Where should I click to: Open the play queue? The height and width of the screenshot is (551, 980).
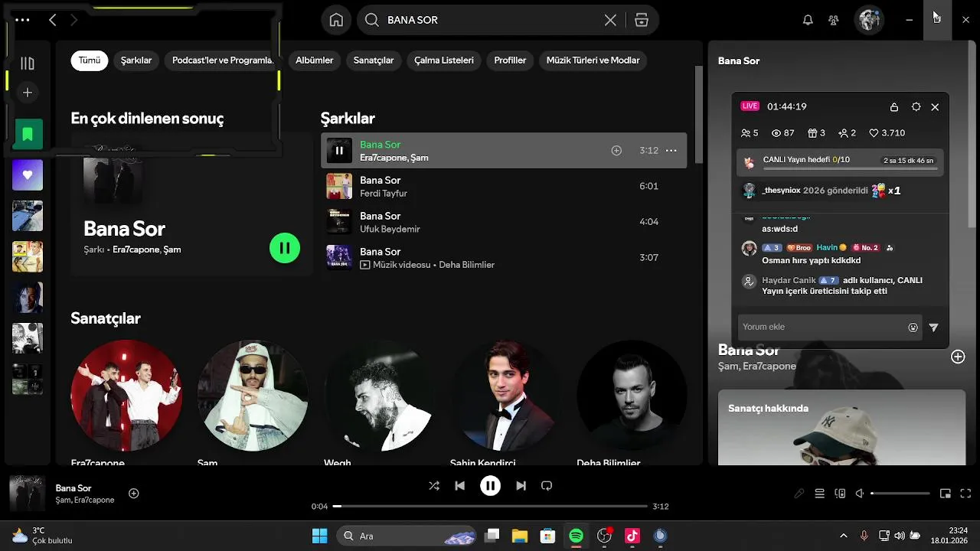tap(819, 494)
